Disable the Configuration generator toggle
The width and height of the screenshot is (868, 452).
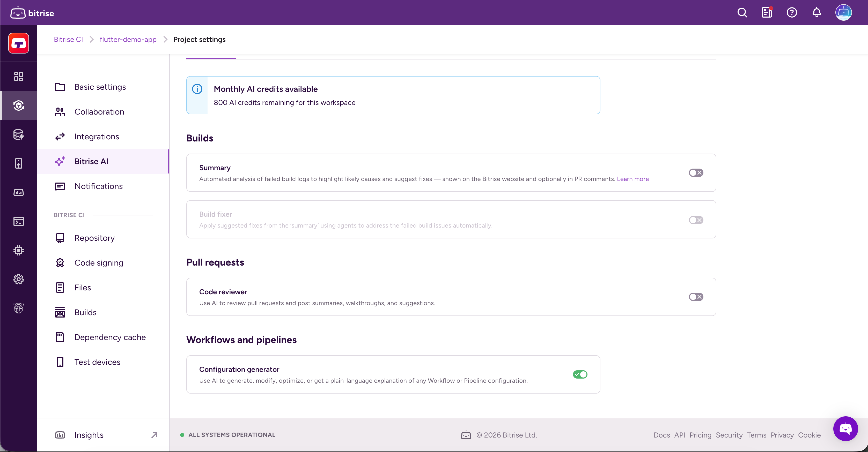click(x=580, y=374)
